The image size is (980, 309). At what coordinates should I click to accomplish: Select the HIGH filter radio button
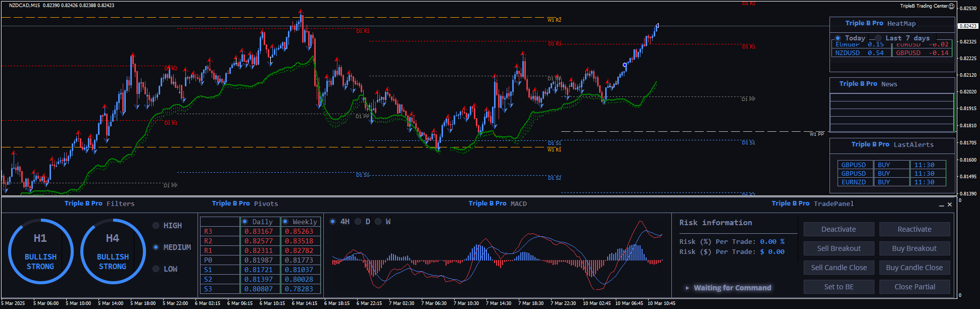tap(156, 226)
